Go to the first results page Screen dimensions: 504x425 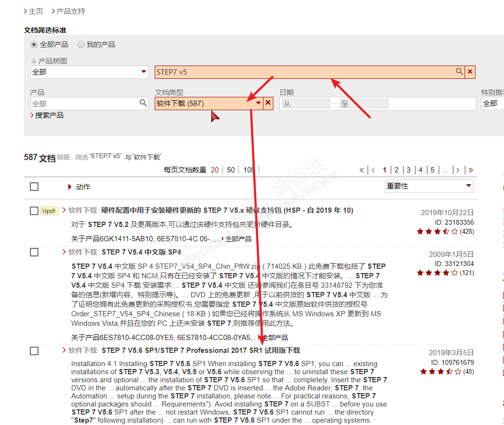coord(362,170)
